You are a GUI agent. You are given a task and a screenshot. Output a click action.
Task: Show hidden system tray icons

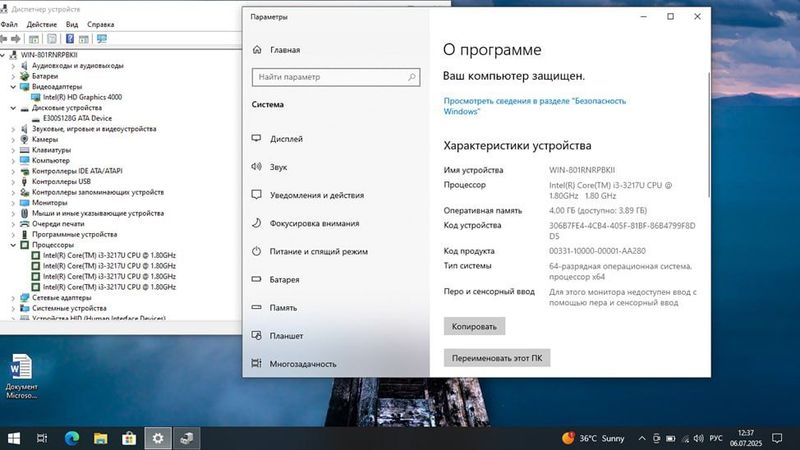(642, 438)
